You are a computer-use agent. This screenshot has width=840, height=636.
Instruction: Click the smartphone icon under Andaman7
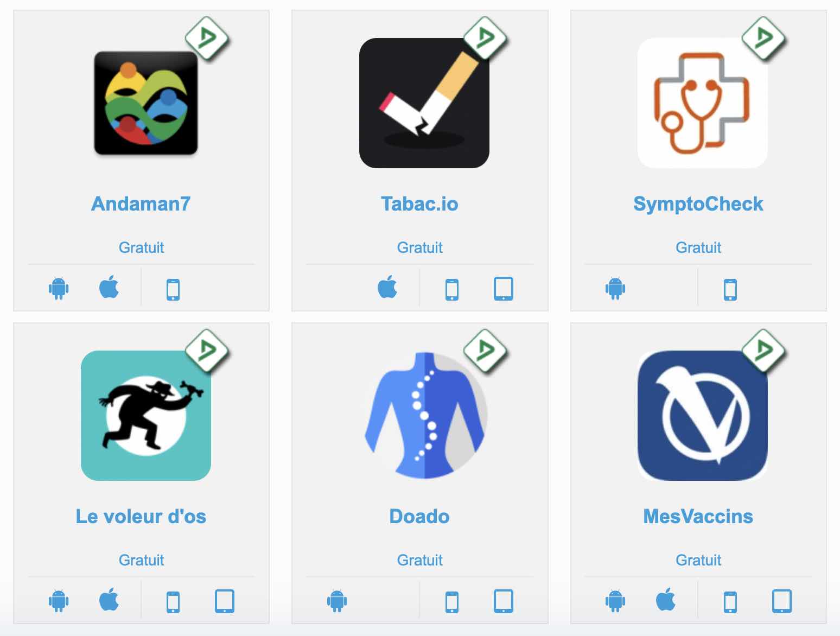[x=173, y=289]
